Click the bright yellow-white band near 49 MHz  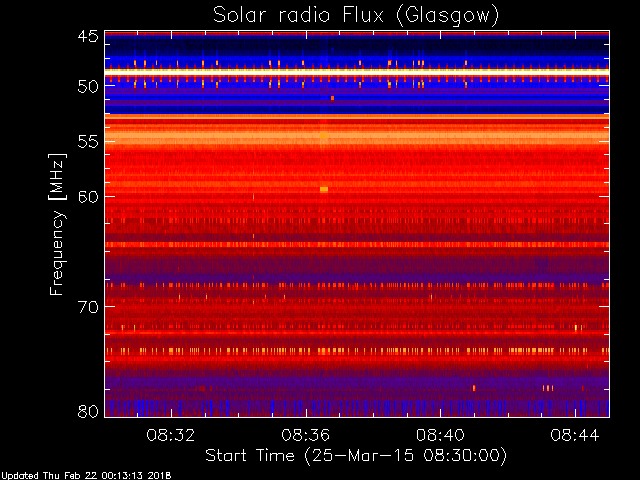point(357,72)
